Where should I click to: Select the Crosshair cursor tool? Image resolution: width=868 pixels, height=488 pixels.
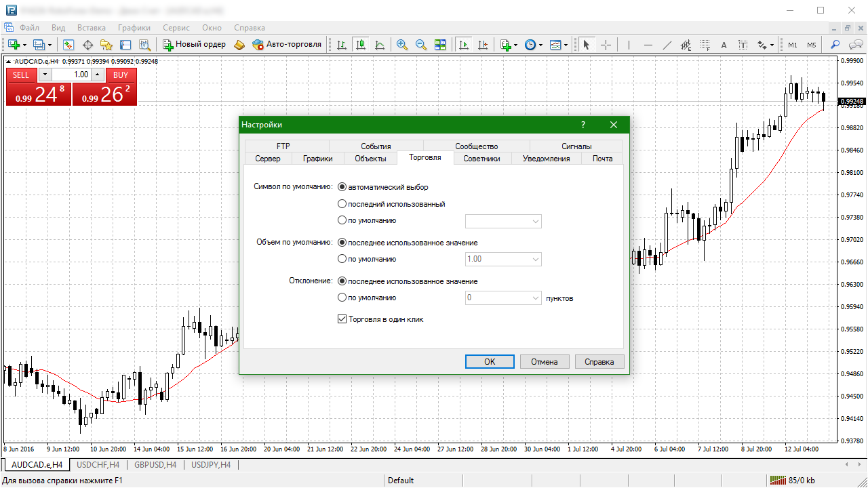[606, 45]
